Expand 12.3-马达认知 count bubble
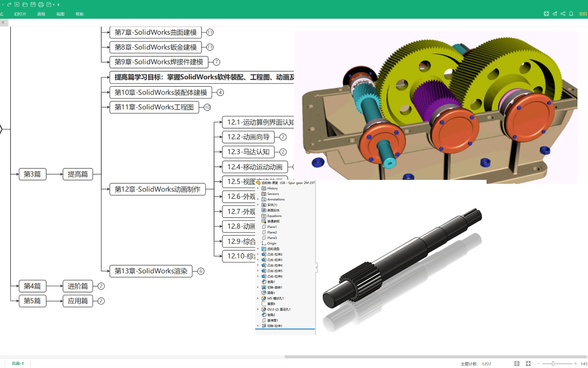 point(283,152)
